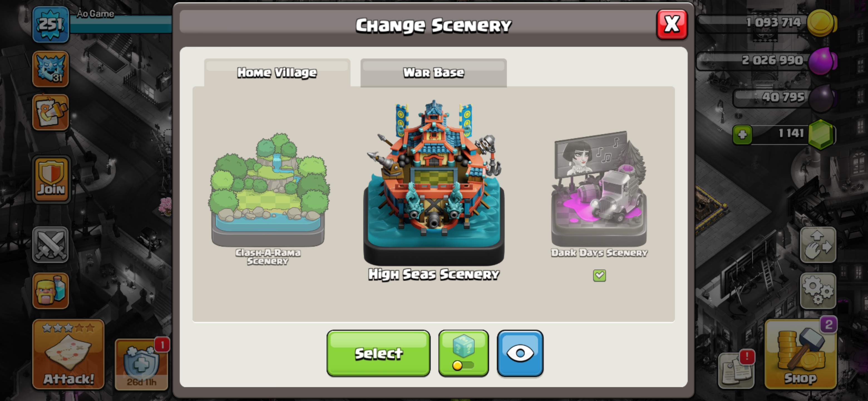Switch to the Home Village tab
The height and width of the screenshot is (401, 868).
tap(277, 72)
